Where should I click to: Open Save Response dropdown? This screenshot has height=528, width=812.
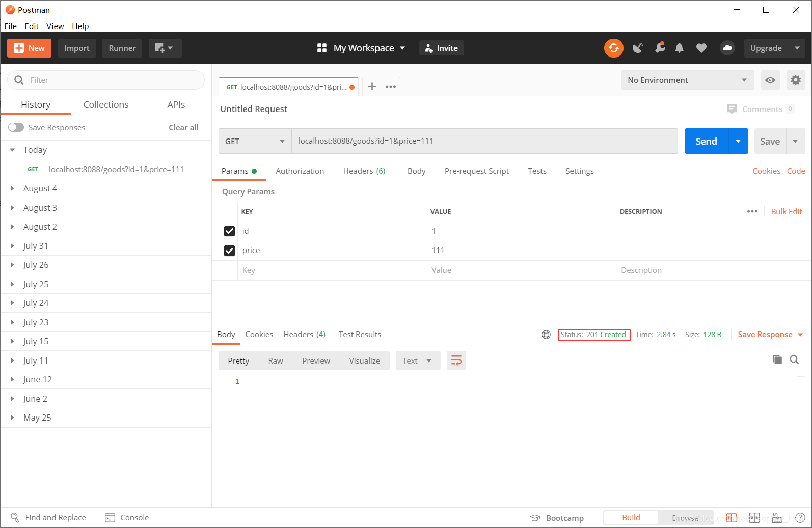tap(771, 335)
